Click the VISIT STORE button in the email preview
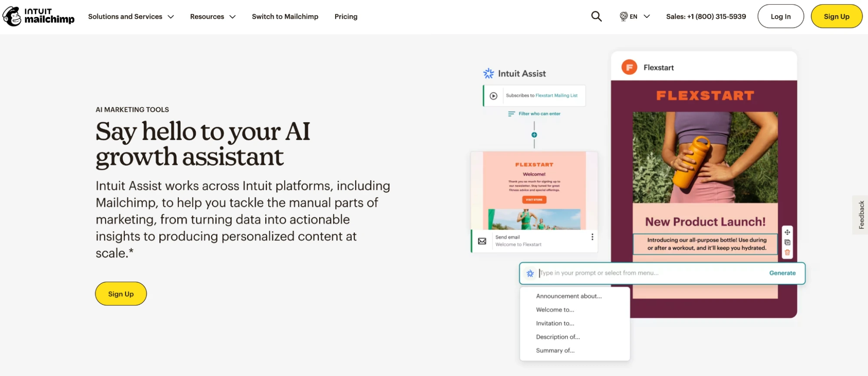Image resolution: width=868 pixels, height=376 pixels. tap(534, 200)
